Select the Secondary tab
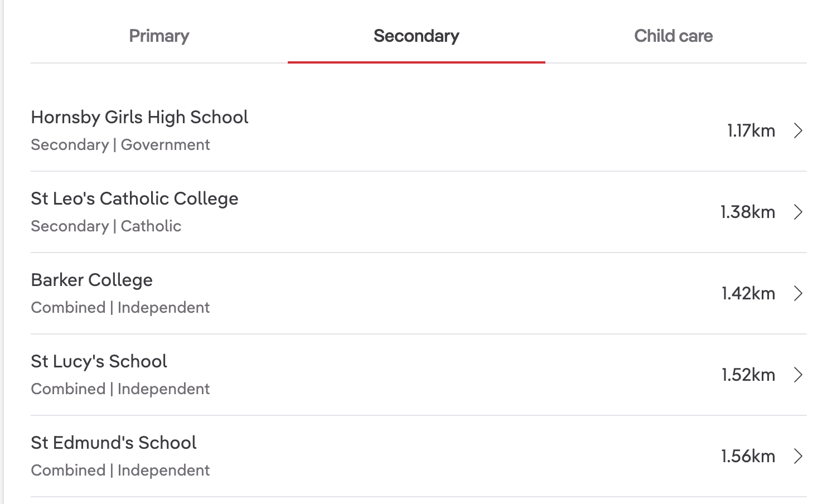This screenshot has height=504, width=832. [416, 36]
